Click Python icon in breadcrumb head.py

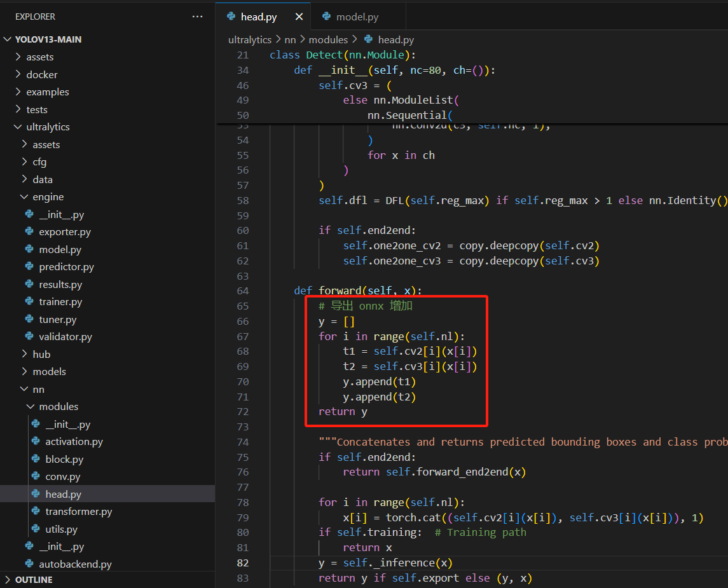click(x=368, y=39)
